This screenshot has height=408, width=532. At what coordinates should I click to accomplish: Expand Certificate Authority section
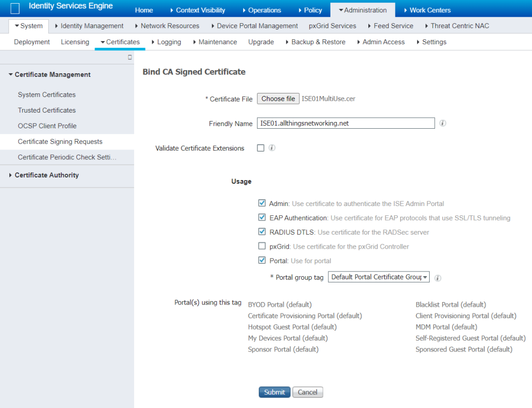(x=44, y=175)
